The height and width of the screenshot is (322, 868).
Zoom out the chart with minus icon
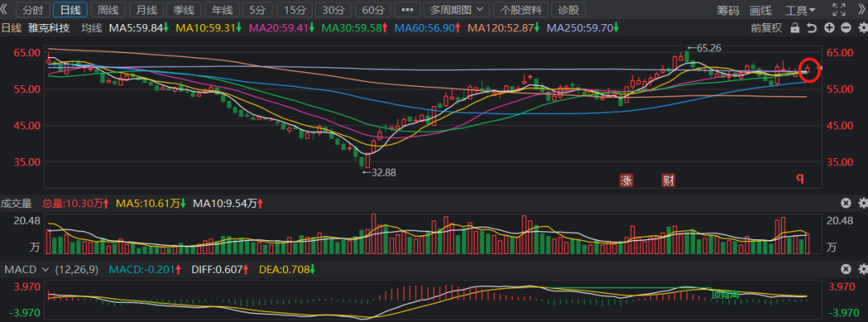pyautogui.click(x=845, y=28)
